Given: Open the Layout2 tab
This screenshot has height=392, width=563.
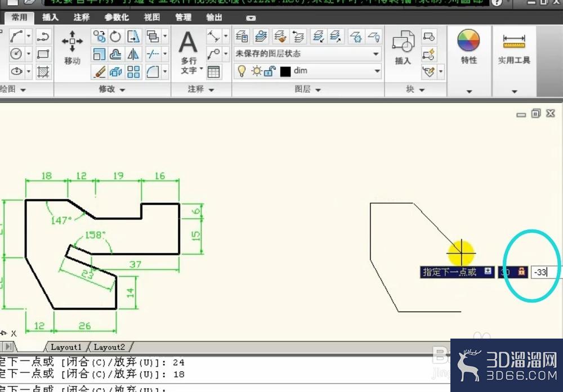Looking at the screenshot, I should pyautogui.click(x=109, y=347).
